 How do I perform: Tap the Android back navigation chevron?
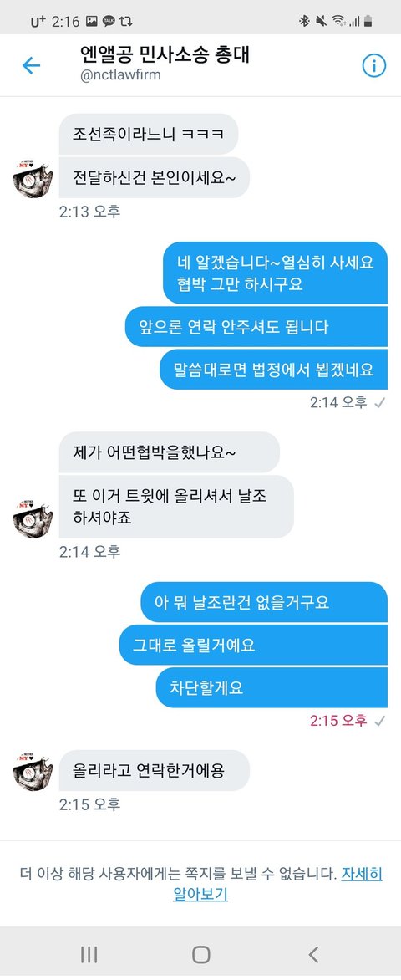[313, 954]
